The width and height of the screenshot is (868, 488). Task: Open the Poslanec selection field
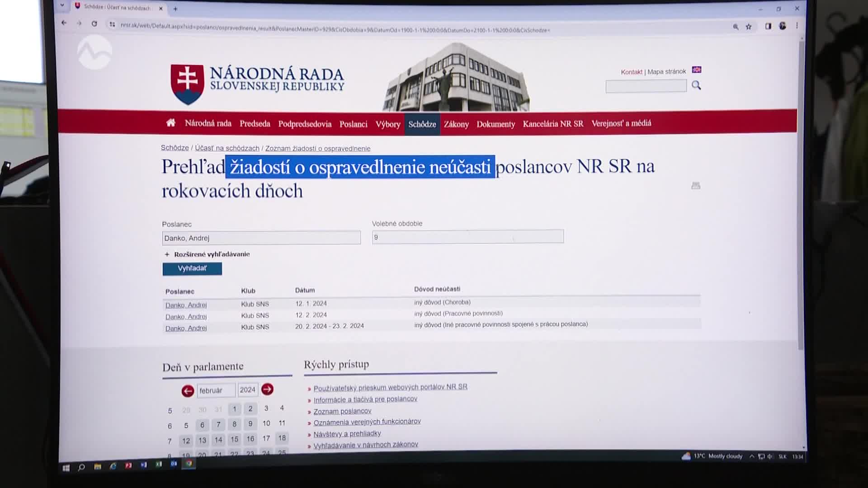261,238
